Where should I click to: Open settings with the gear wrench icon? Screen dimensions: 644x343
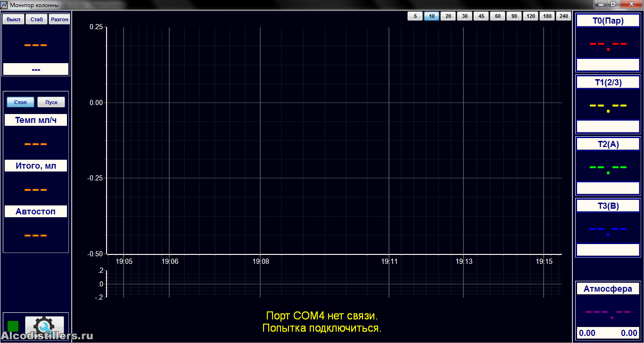(x=44, y=327)
